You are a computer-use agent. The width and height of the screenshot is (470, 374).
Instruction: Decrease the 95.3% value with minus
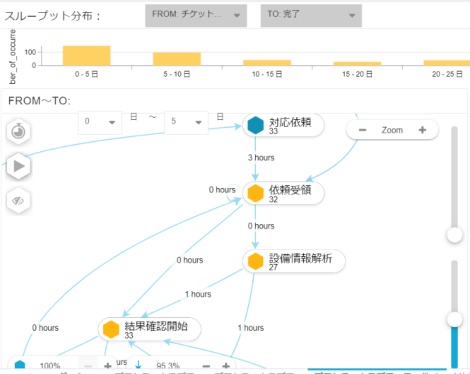coord(206,366)
